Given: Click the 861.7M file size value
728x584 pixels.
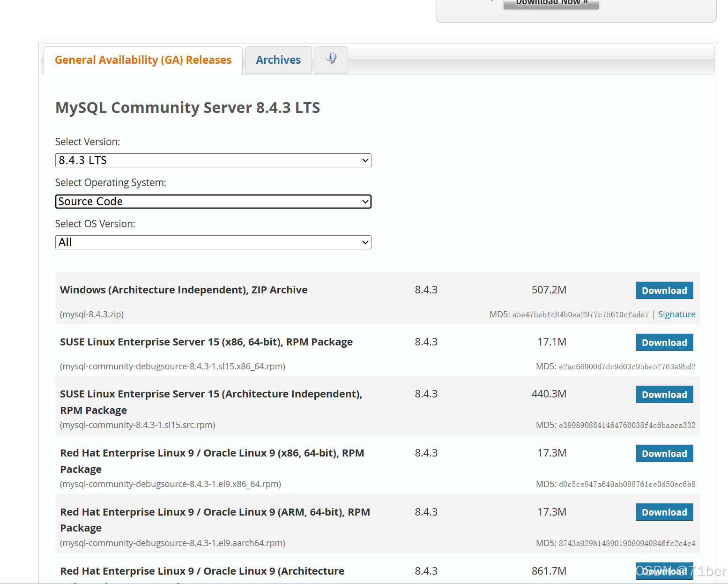Looking at the screenshot, I should 549,571.
